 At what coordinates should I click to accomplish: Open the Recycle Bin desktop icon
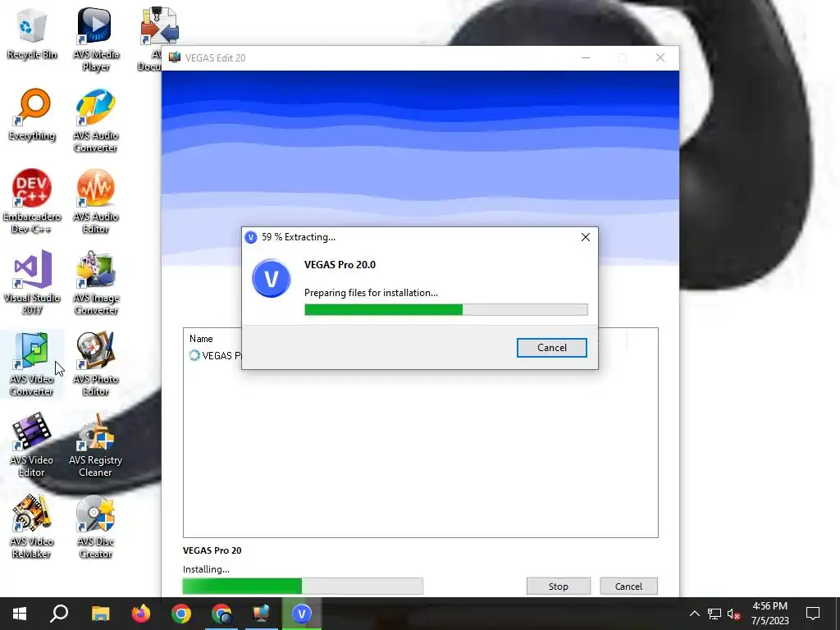(32, 33)
